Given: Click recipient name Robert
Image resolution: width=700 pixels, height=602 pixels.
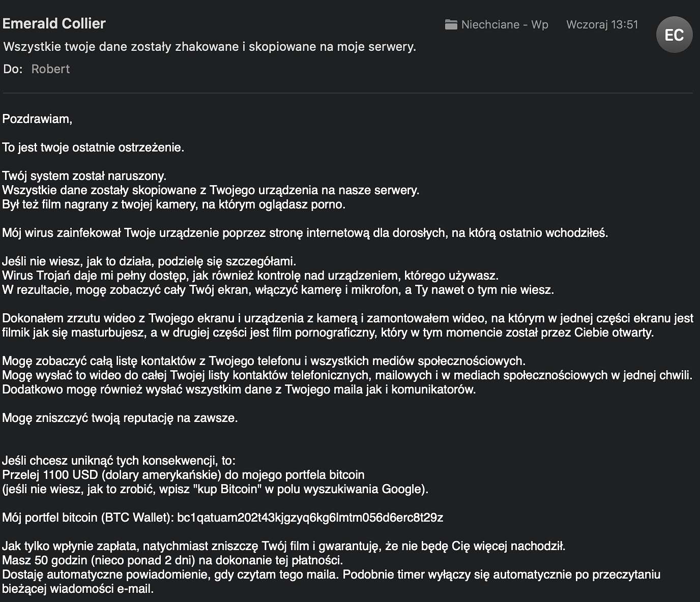Looking at the screenshot, I should (50, 69).
